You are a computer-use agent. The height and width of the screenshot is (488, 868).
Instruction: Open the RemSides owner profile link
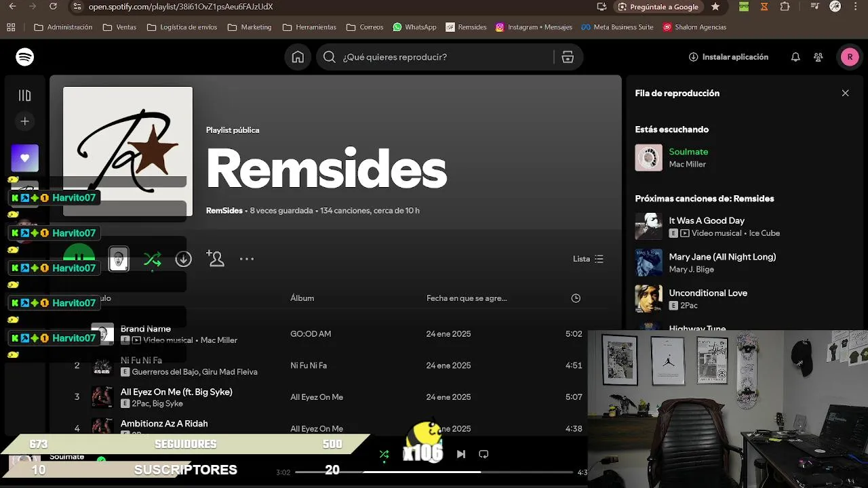[x=224, y=211]
